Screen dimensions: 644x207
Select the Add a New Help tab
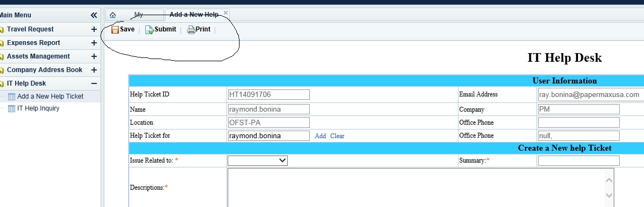point(194,15)
